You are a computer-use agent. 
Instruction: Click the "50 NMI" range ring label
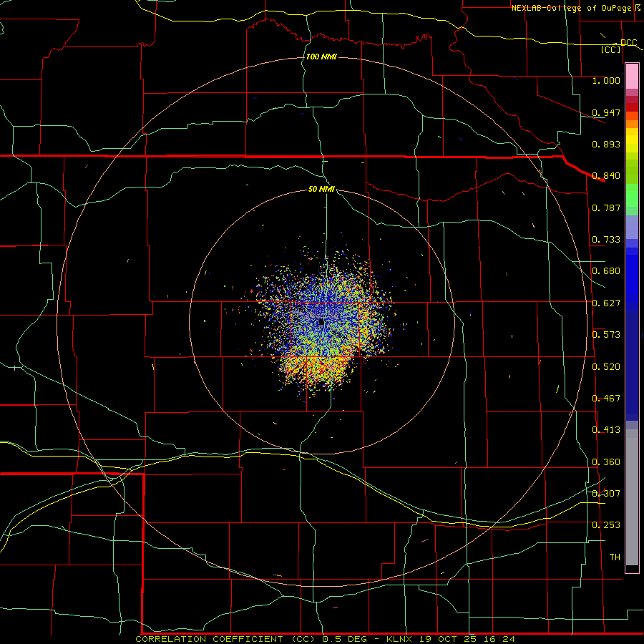(x=321, y=190)
